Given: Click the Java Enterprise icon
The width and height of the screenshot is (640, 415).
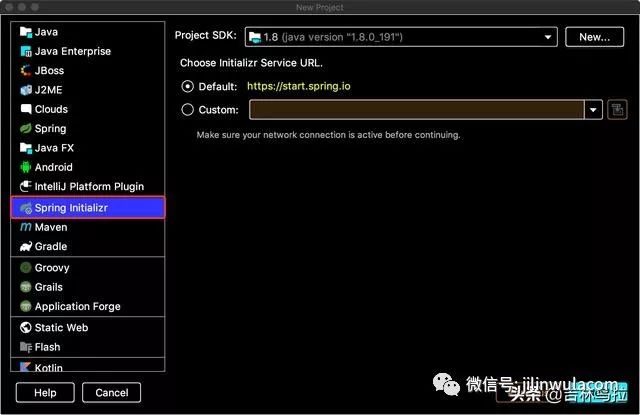Looking at the screenshot, I should tap(26, 51).
